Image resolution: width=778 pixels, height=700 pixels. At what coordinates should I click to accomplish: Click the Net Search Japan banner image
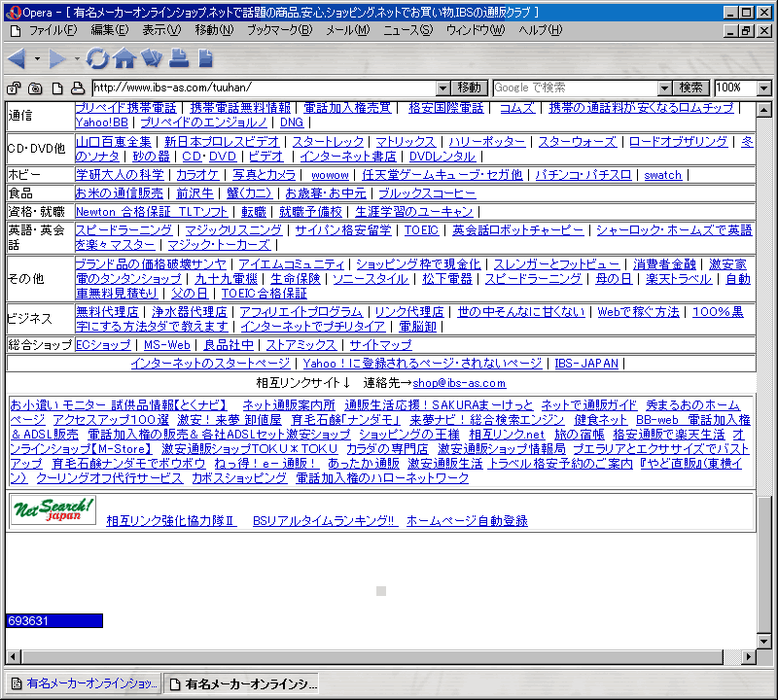pyautogui.click(x=53, y=510)
